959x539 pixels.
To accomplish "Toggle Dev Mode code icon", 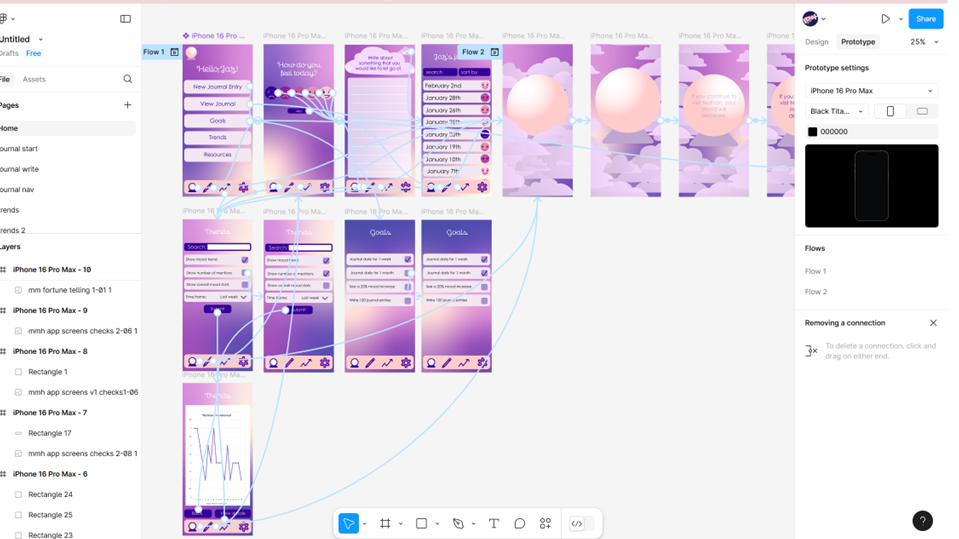I will (x=577, y=524).
